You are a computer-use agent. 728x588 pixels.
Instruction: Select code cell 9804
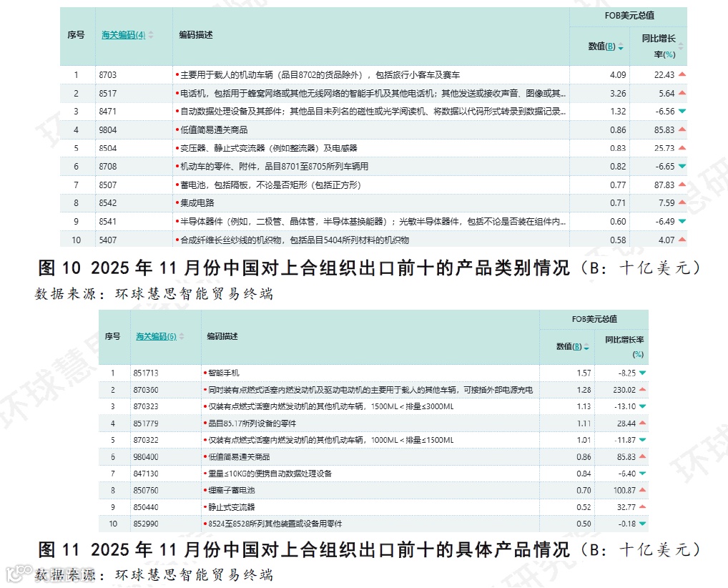tap(108, 130)
